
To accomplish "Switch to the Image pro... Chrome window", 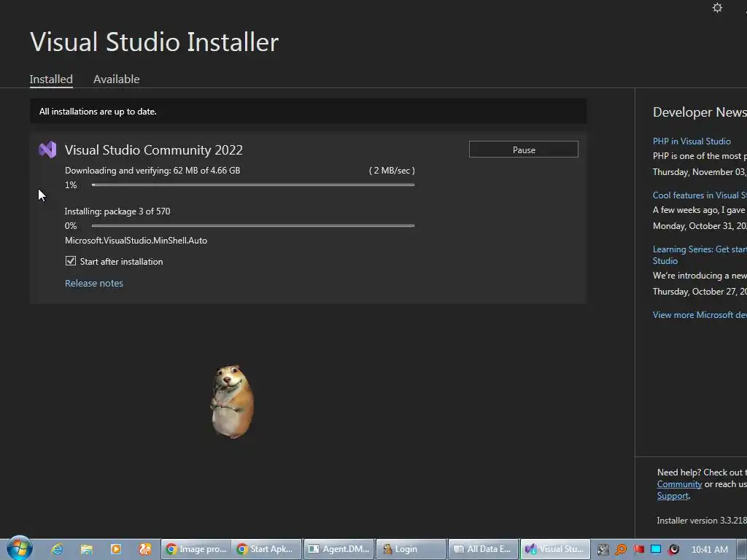I will click(x=196, y=549).
